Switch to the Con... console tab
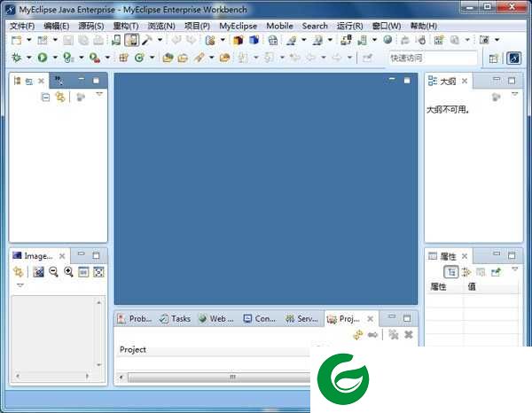Screen dimensions: 532x413 click(x=260, y=319)
